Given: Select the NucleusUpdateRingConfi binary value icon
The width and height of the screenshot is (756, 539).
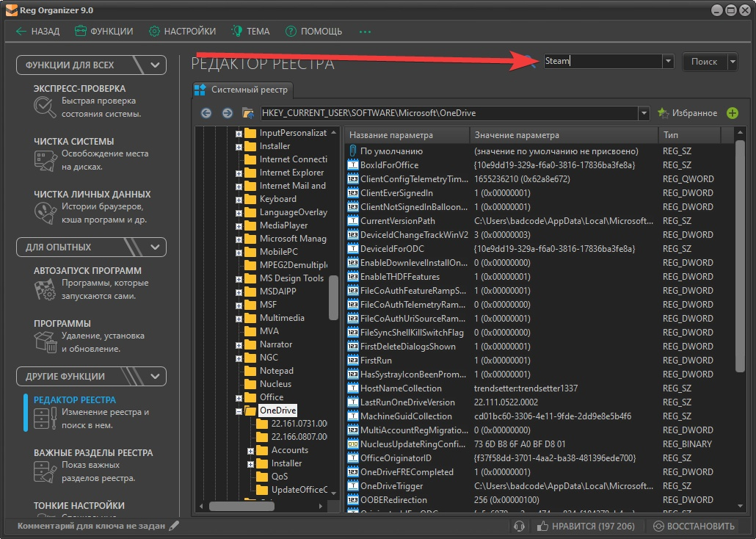Looking at the screenshot, I should 353,444.
